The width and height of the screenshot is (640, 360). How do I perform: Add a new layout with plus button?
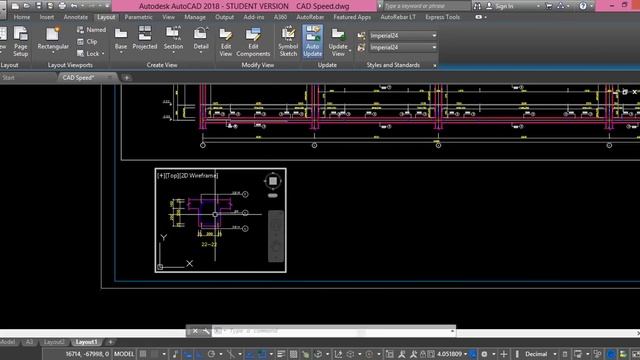(110, 342)
